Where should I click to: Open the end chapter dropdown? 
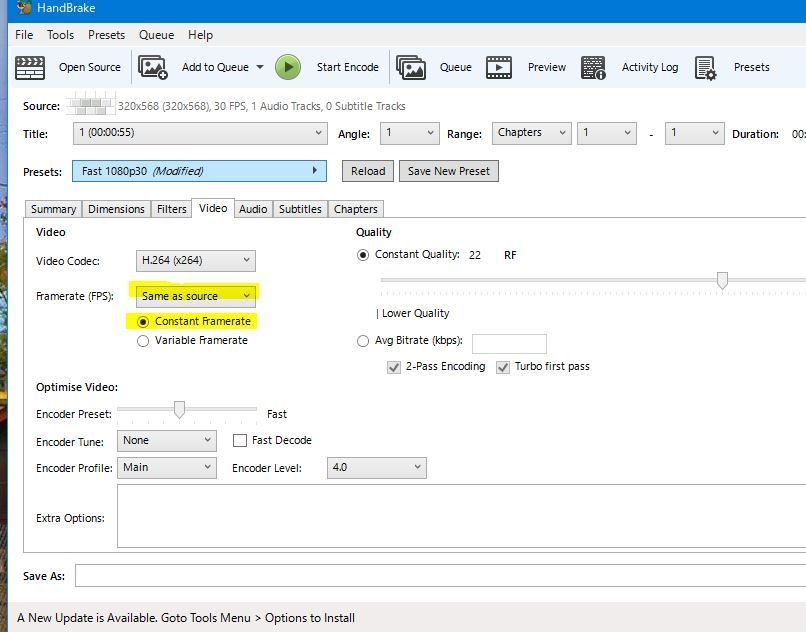click(x=694, y=133)
